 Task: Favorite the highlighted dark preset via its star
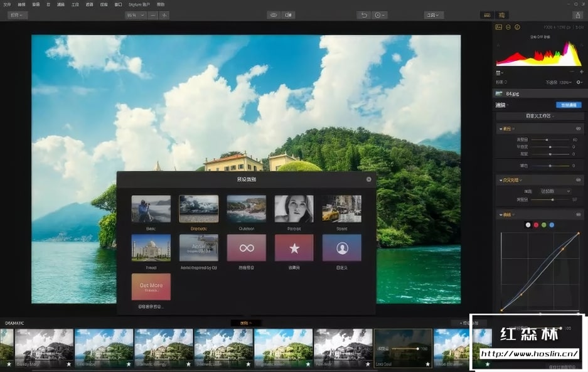(x=427, y=364)
